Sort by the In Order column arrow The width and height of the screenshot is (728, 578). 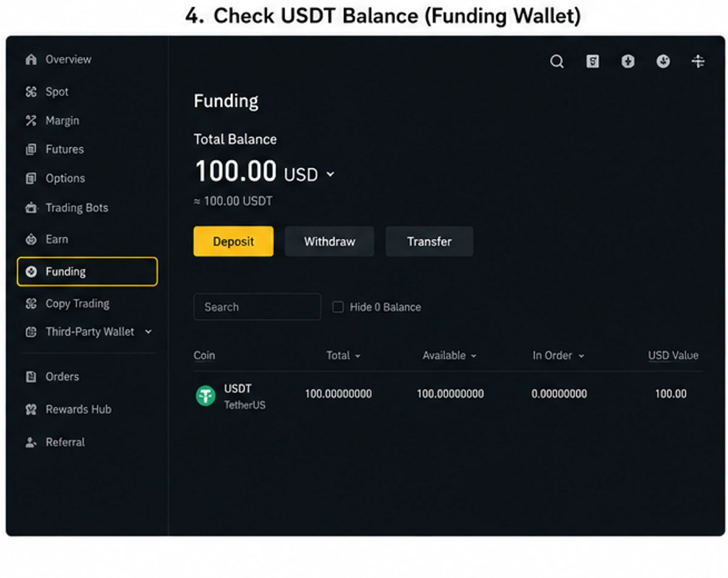pyautogui.click(x=581, y=356)
